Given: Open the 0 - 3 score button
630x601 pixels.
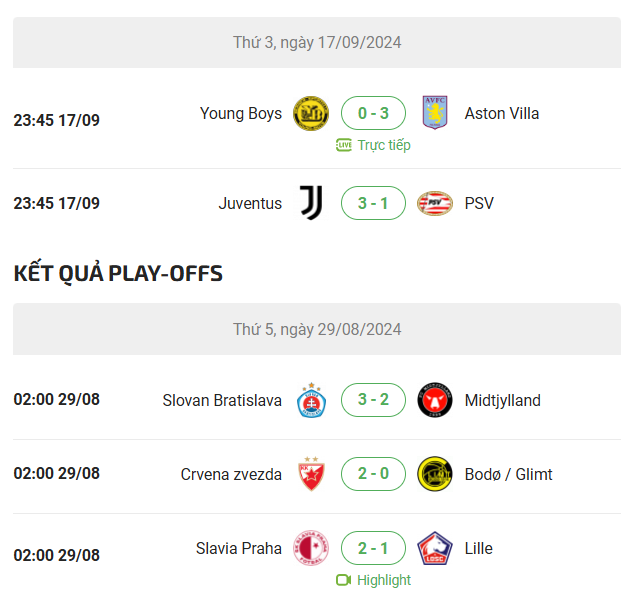Looking at the screenshot, I should point(373,113).
